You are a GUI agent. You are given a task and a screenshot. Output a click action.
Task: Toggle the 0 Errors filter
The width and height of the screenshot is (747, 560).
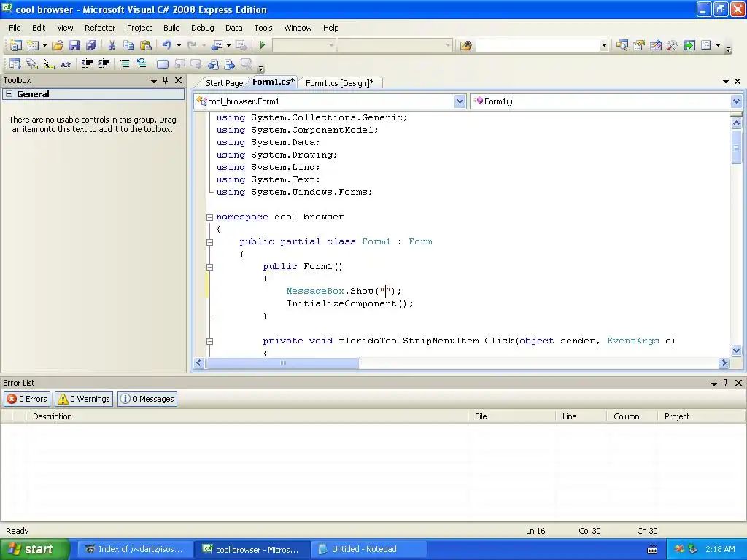coord(27,399)
